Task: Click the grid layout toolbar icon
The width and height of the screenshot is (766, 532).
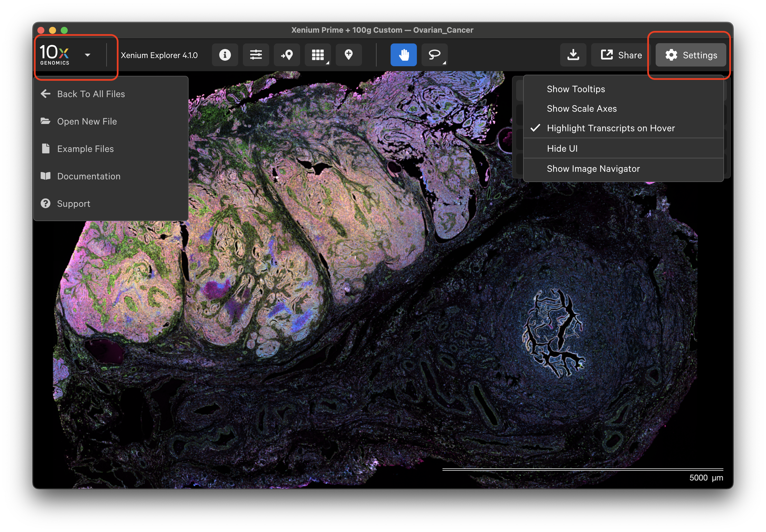Action: pyautogui.click(x=318, y=55)
